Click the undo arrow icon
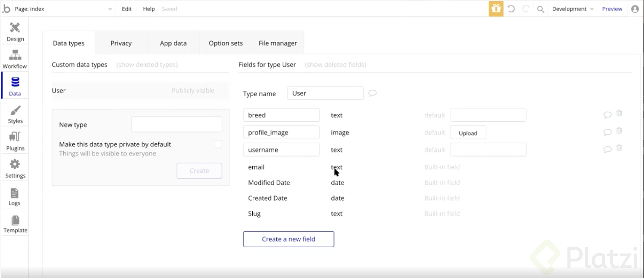Viewport: 644px width, 278px height. pyautogui.click(x=511, y=9)
